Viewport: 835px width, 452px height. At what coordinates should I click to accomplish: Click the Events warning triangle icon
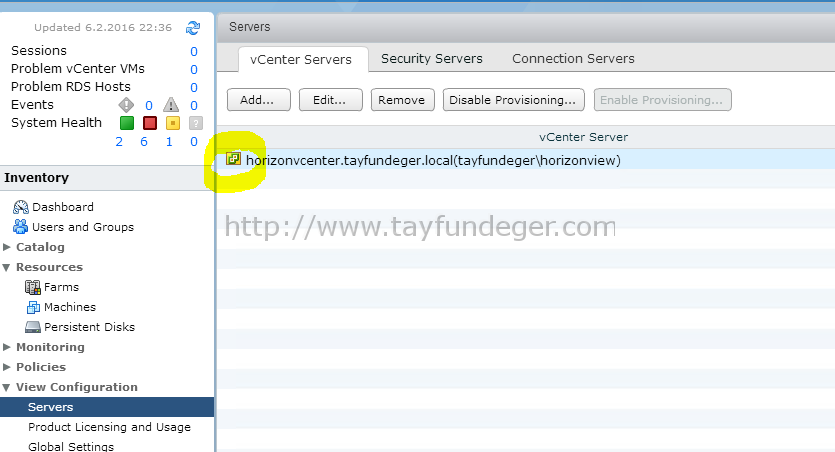pos(171,105)
